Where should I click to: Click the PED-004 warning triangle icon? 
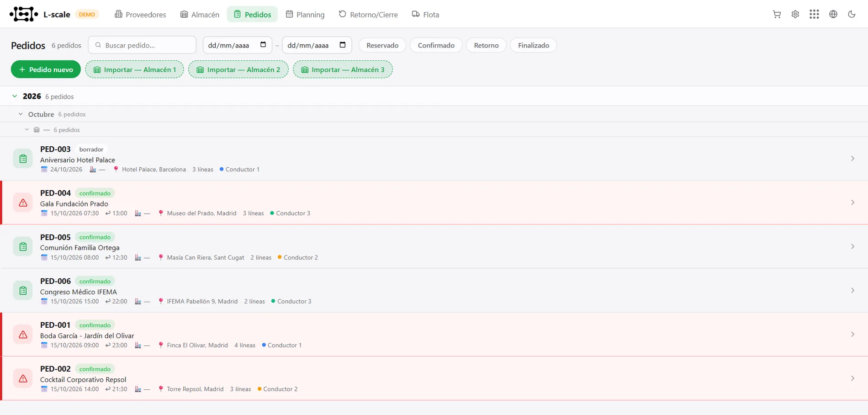point(23,202)
